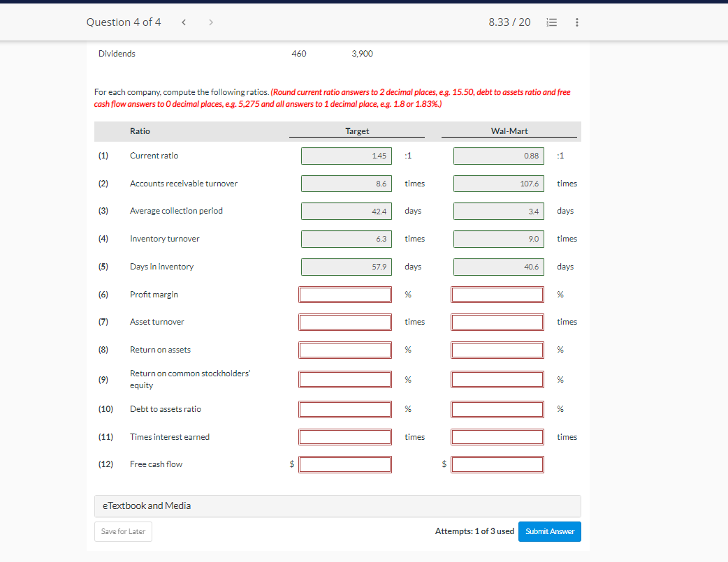The height and width of the screenshot is (562, 728).
Task: Click the Asset turnover label
Action: coord(157,322)
